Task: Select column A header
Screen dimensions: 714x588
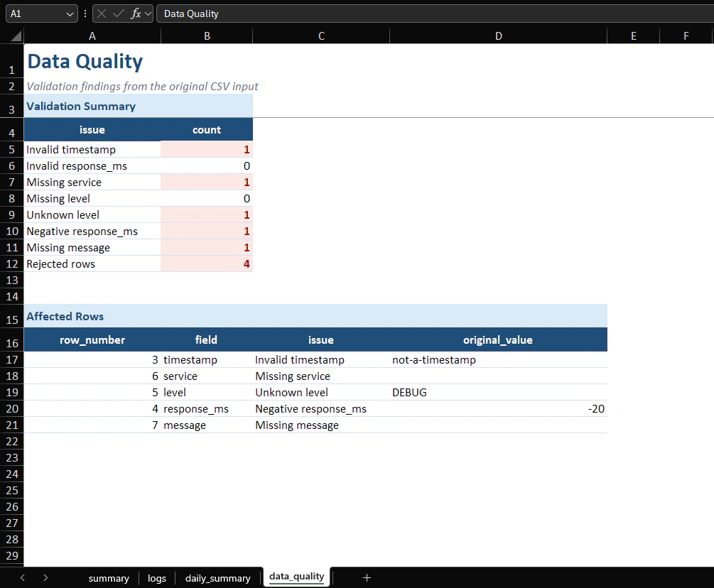Action: [x=92, y=36]
